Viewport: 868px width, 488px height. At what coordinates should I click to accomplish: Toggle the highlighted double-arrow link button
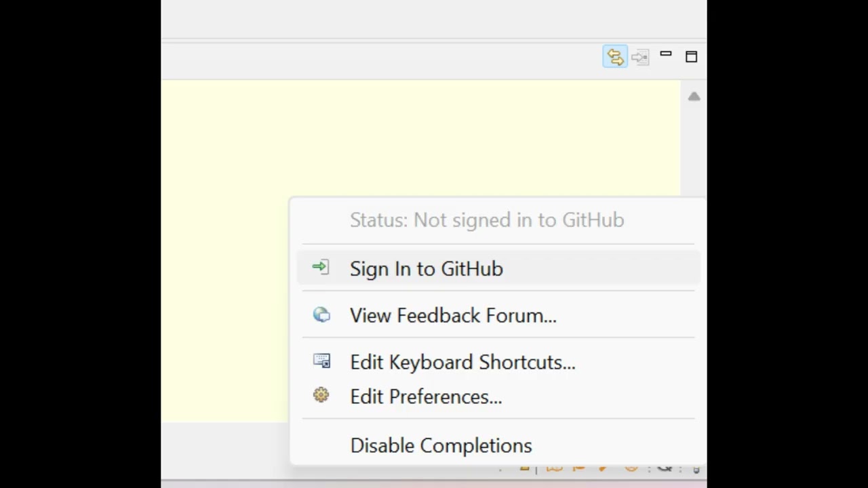(x=615, y=57)
